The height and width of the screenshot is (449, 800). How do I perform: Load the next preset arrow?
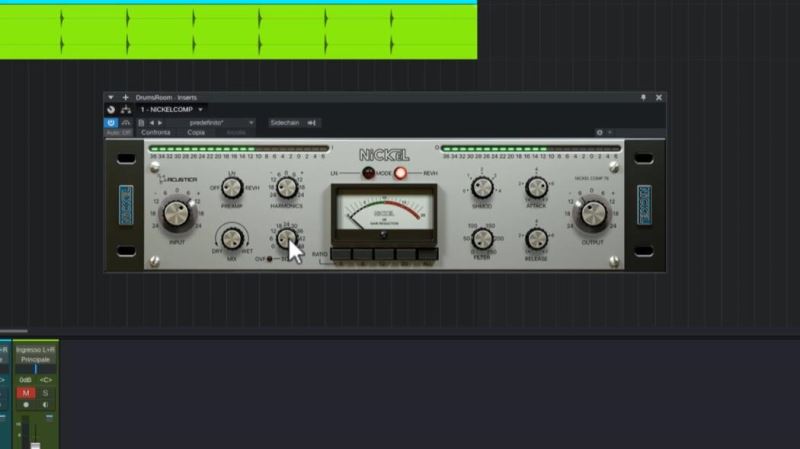[x=160, y=123]
